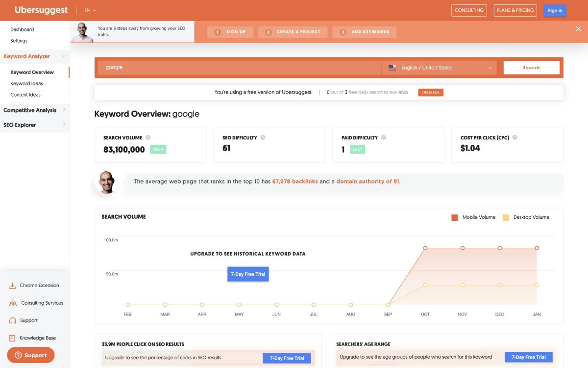The height and width of the screenshot is (368, 588).
Task: Click the Knowledge Base book icon
Action: coord(12,338)
